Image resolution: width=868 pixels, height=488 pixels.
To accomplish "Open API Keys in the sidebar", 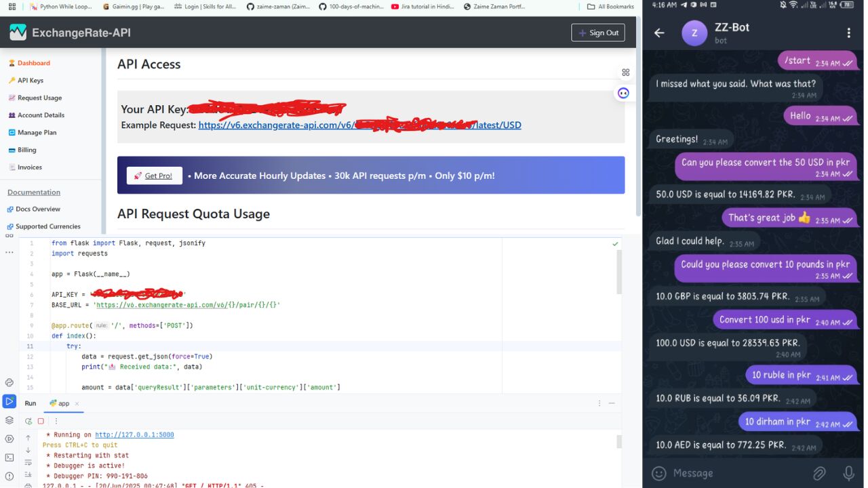I will (26, 81).
